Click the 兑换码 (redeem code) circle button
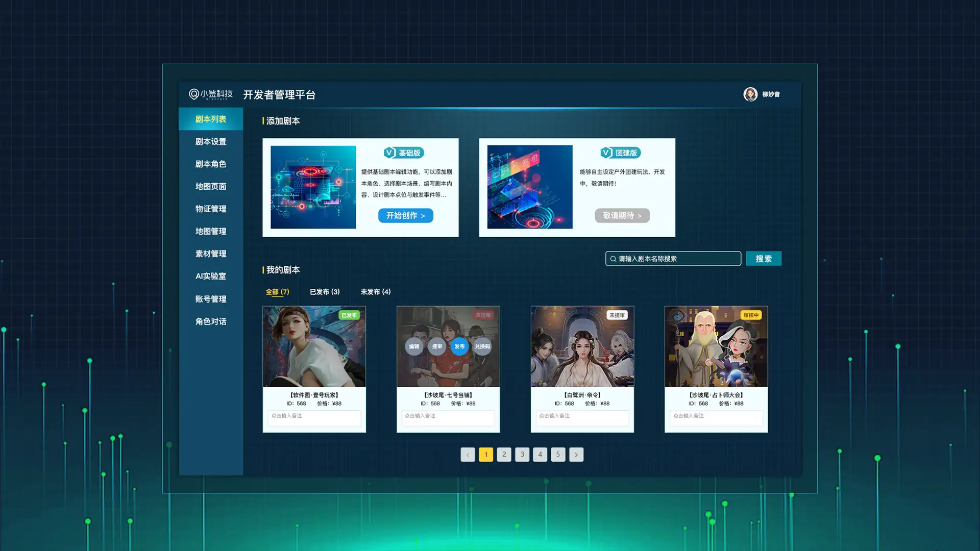 (x=482, y=346)
